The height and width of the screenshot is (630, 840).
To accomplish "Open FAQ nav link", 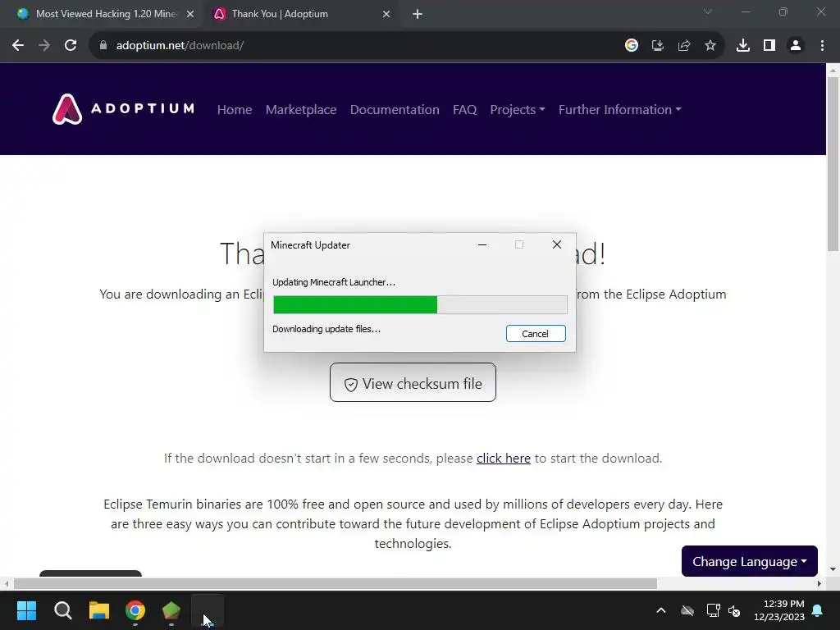I will (464, 109).
